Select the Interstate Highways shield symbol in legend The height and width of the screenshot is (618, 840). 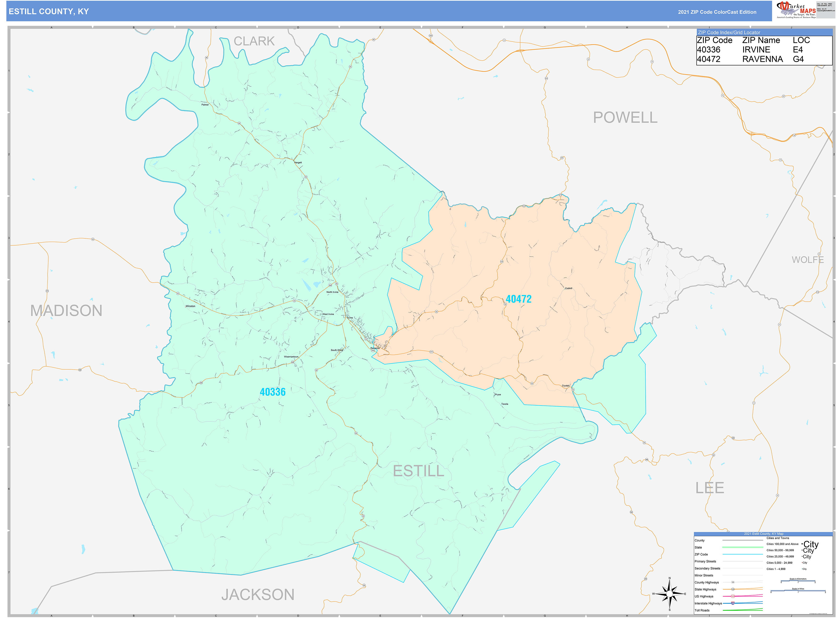click(x=732, y=604)
